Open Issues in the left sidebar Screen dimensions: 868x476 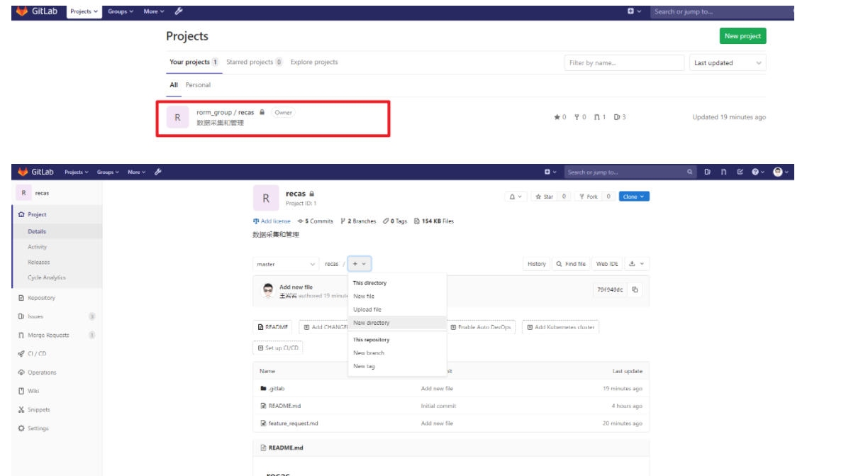(57, 316)
